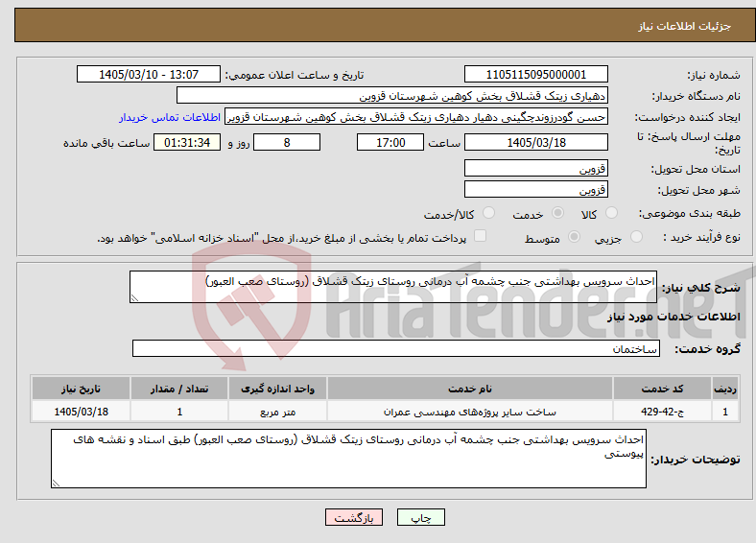Click the شهر محل تحویل label
This screenshot has height=543, width=756.
[699, 190]
